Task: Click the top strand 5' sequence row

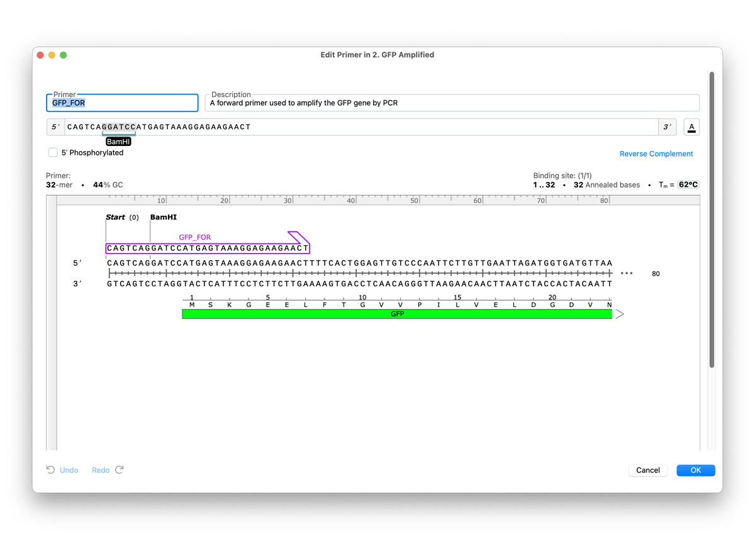Action: coord(360,263)
